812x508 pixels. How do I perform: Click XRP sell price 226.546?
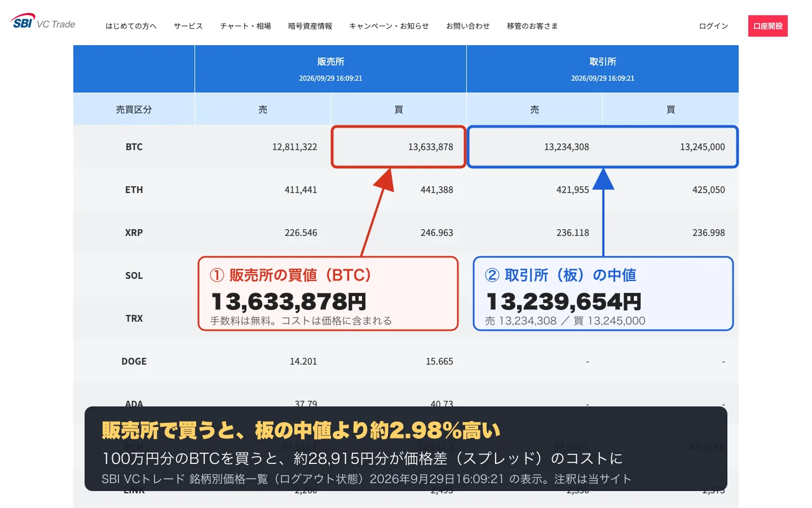coord(301,233)
